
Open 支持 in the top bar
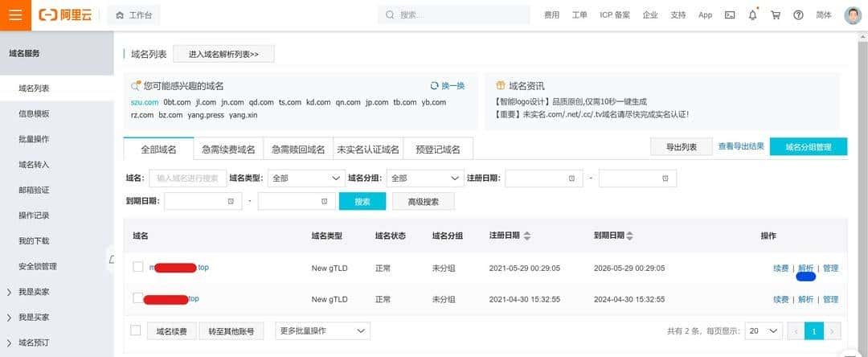pos(678,15)
